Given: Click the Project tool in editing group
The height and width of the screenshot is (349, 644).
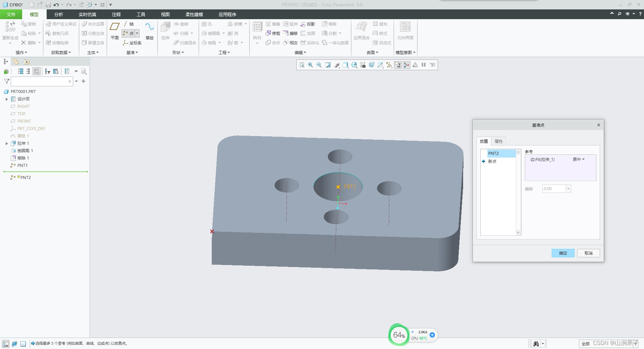Looking at the screenshot, I should click(308, 24).
